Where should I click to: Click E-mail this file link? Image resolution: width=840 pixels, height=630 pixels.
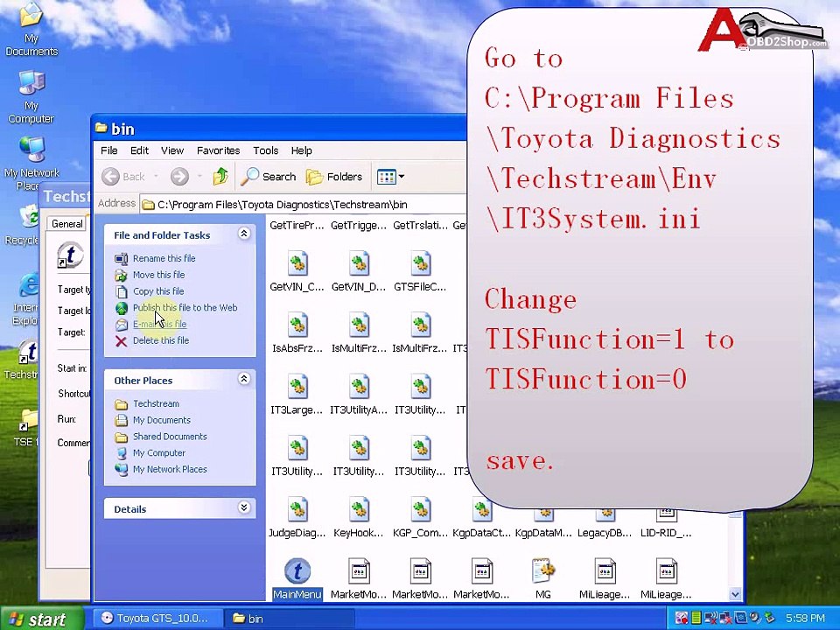(x=159, y=324)
